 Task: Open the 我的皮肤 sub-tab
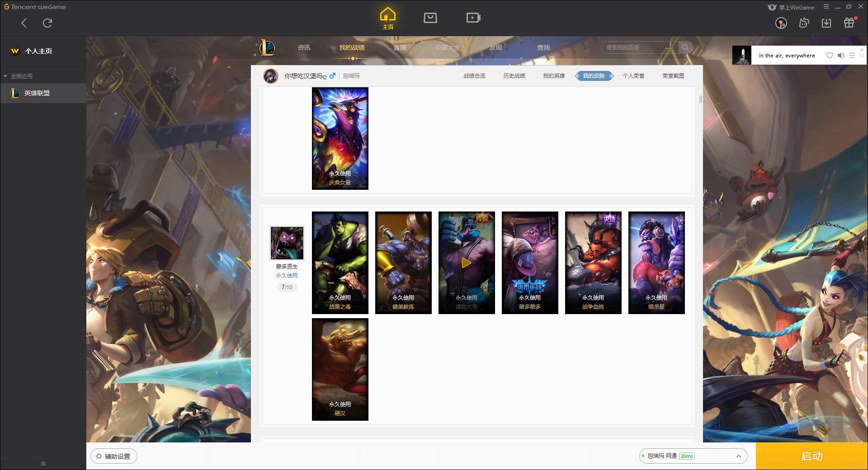click(594, 76)
